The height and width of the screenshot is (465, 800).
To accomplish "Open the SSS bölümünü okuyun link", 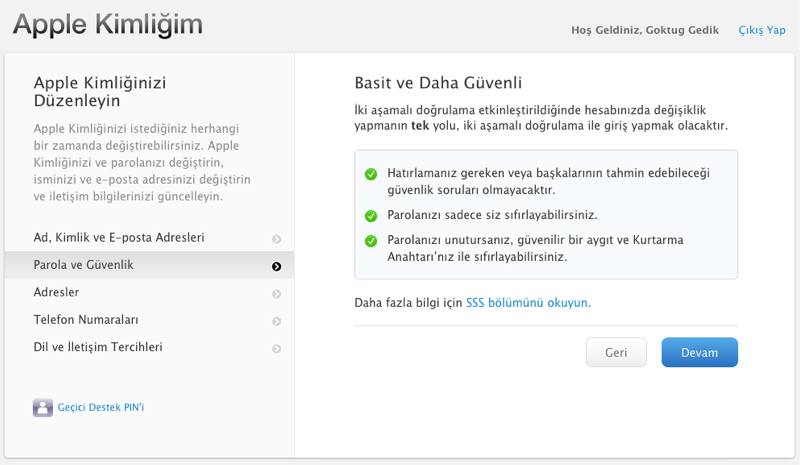I will tap(528, 302).
